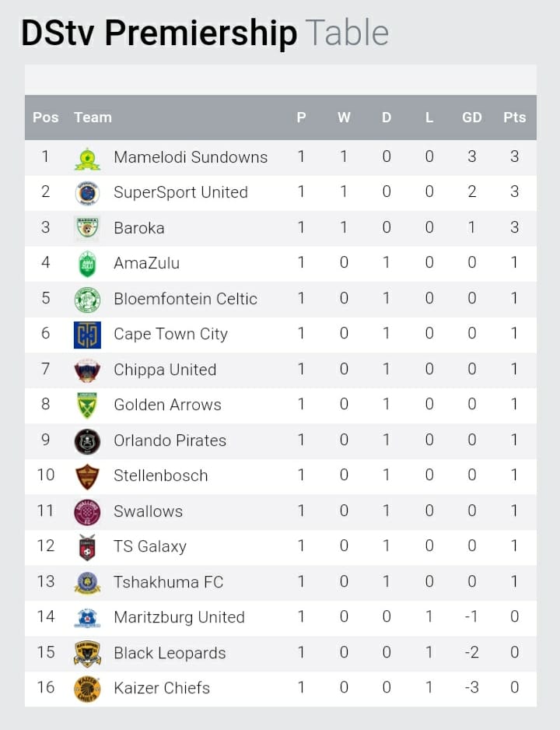
Task: Open Bloemfontein Celtic team name
Action: tap(185, 298)
